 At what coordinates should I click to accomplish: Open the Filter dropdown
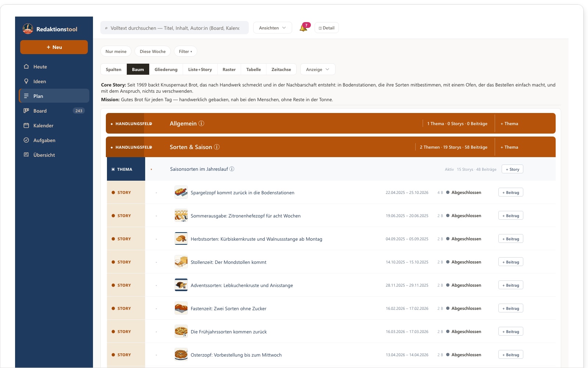tap(186, 52)
